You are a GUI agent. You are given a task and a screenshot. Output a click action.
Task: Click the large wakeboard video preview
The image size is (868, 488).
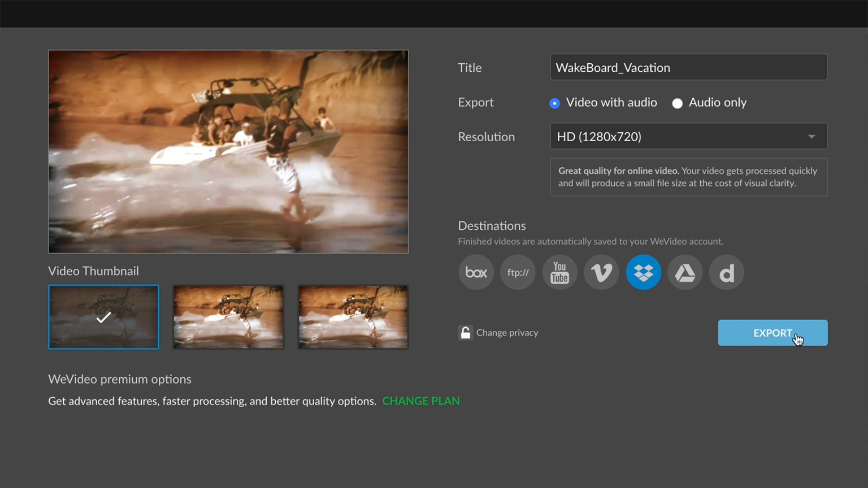point(228,151)
